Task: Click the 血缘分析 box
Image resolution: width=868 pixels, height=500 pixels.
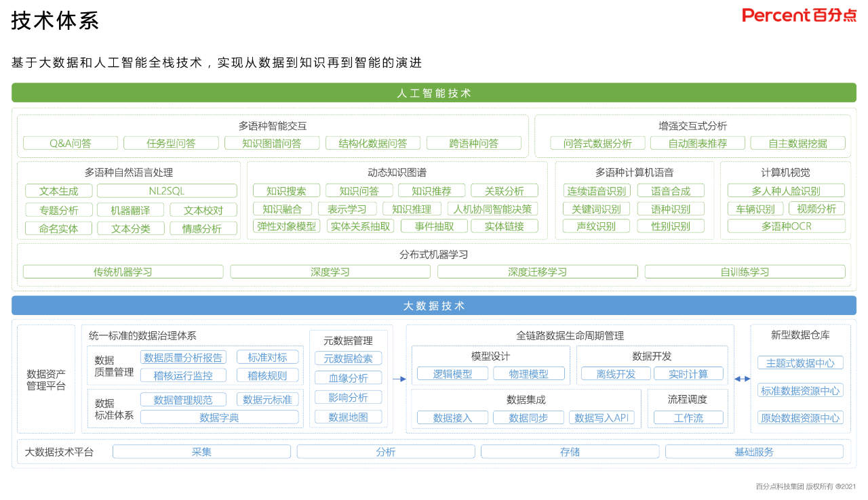Action: point(349,378)
